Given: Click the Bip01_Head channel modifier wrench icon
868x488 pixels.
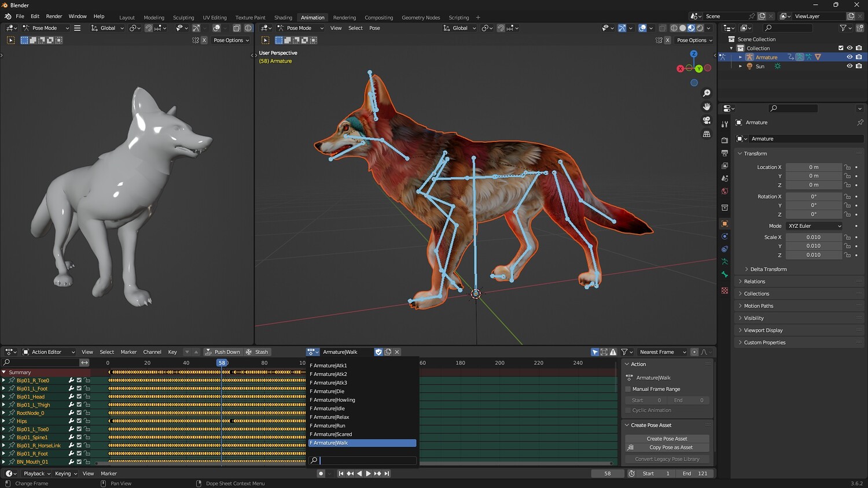Looking at the screenshot, I should [71, 397].
